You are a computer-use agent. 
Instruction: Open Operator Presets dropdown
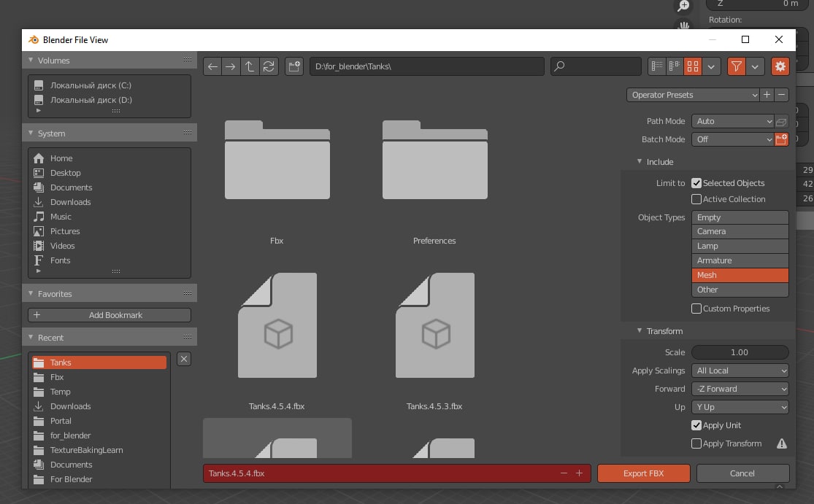[x=694, y=95]
